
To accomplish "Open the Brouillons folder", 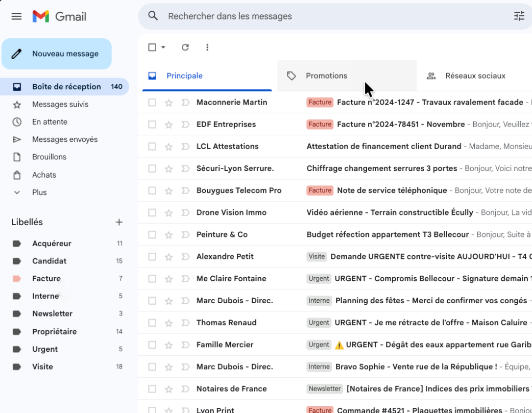I will [49, 157].
